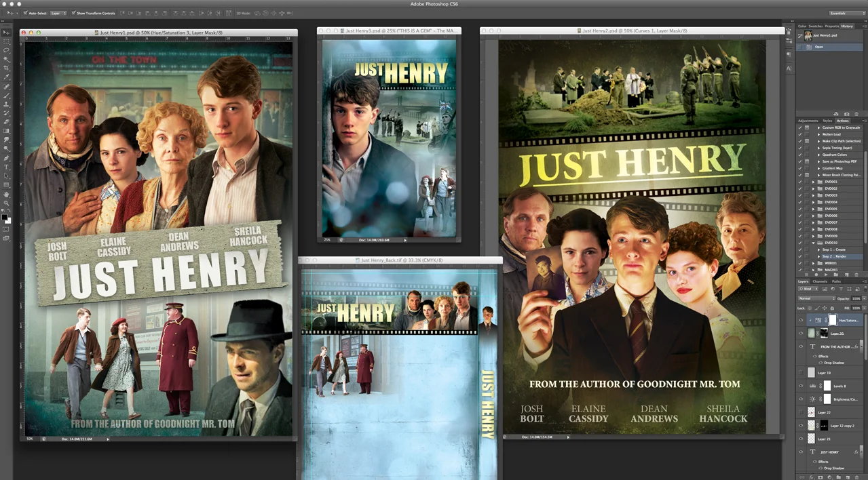Click the layer Fill 100% field
This screenshot has width=868, height=480.
coord(855,308)
